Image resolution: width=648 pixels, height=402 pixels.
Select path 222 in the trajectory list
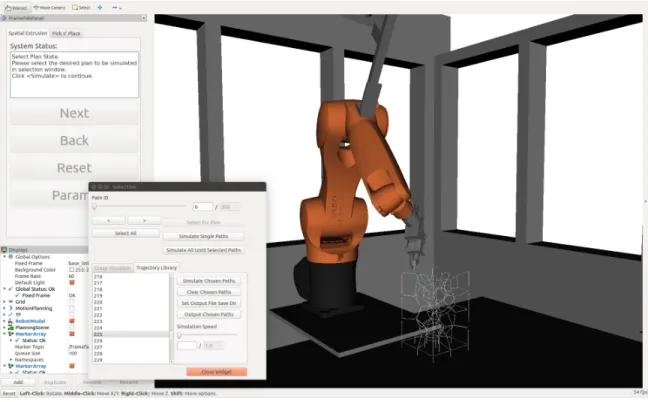(98, 315)
